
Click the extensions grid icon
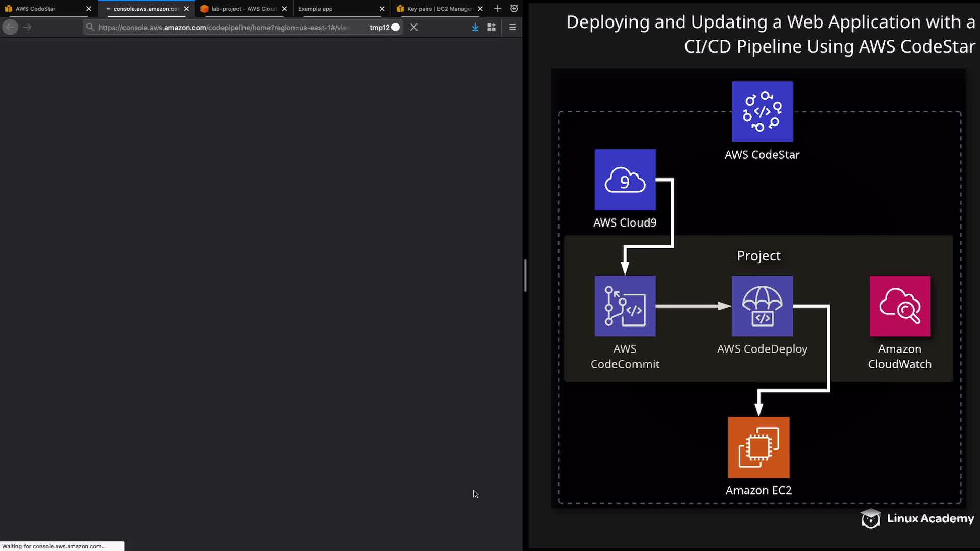click(x=492, y=28)
